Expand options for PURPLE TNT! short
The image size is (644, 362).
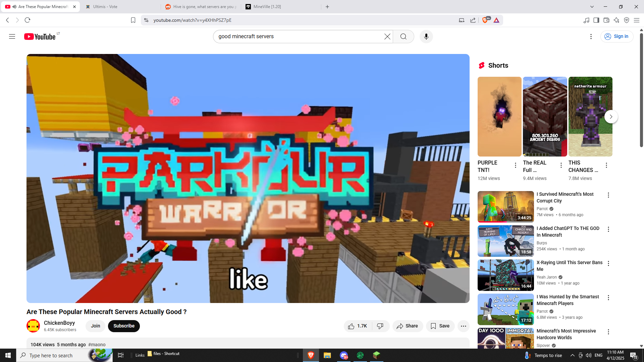pos(516,165)
